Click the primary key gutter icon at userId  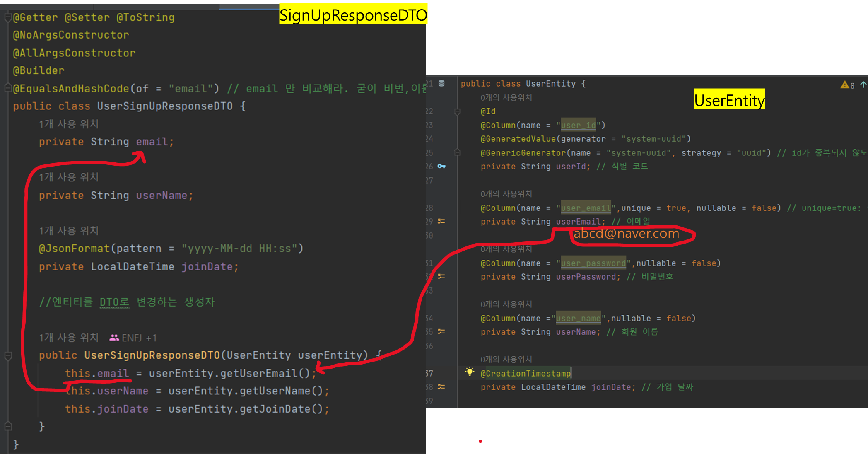[x=441, y=166]
